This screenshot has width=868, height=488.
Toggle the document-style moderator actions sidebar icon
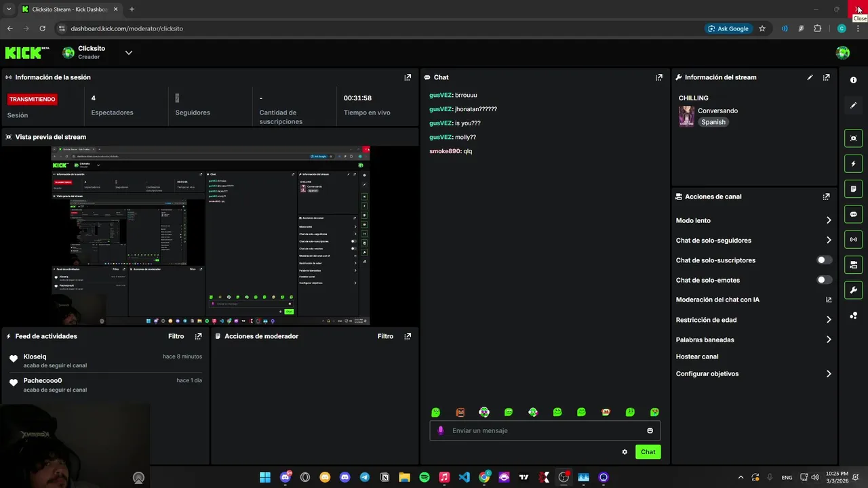(x=853, y=188)
